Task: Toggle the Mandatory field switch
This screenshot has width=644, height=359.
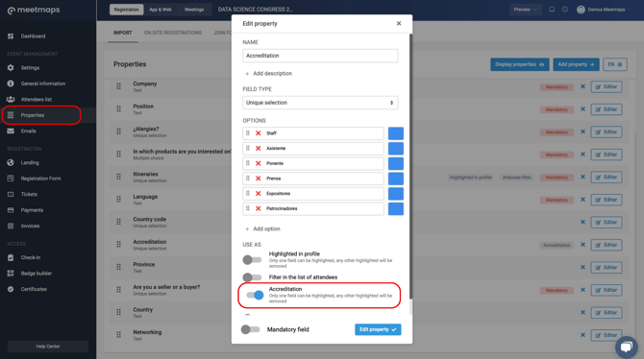Action: (x=251, y=329)
